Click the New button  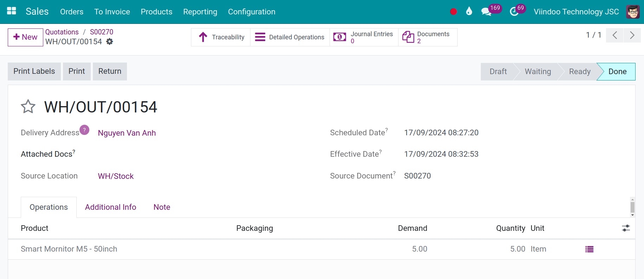click(25, 37)
